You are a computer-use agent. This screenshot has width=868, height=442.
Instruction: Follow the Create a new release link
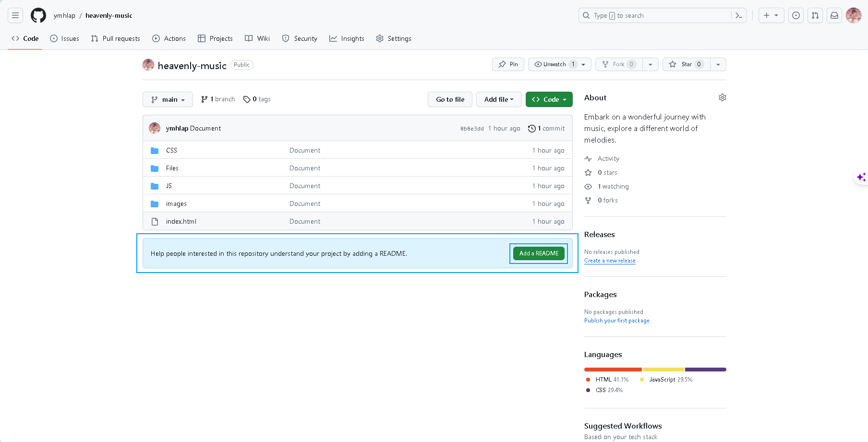(610, 261)
